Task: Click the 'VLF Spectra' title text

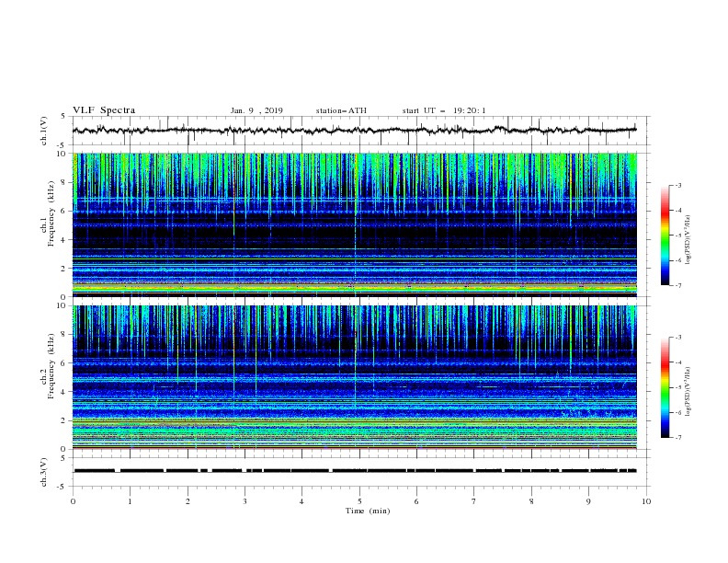Action: click(104, 110)
